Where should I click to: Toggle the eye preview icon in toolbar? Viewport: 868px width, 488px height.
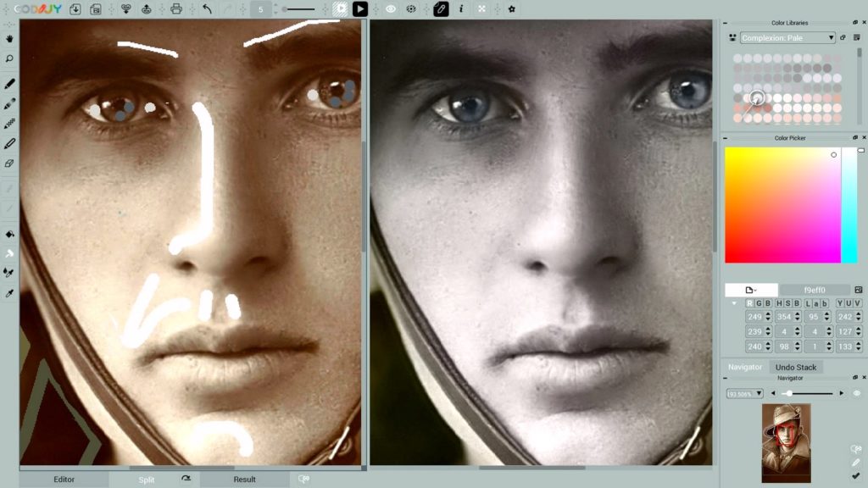[391, 9]
